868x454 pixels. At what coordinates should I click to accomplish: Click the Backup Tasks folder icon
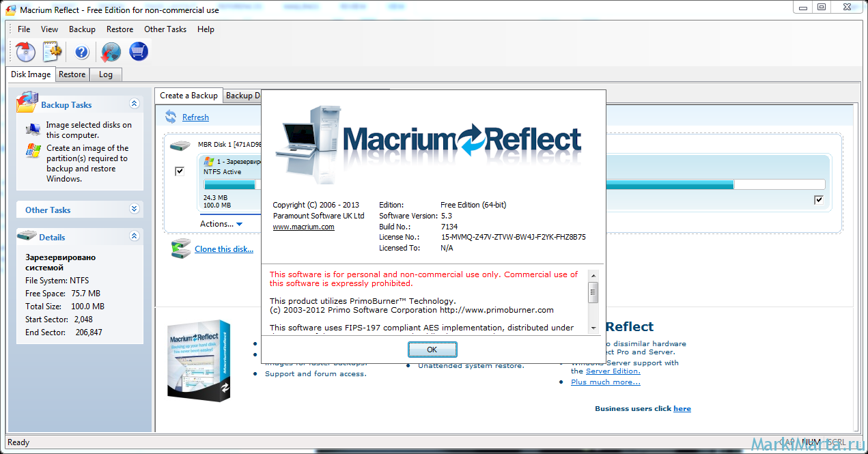click(27, 102)
